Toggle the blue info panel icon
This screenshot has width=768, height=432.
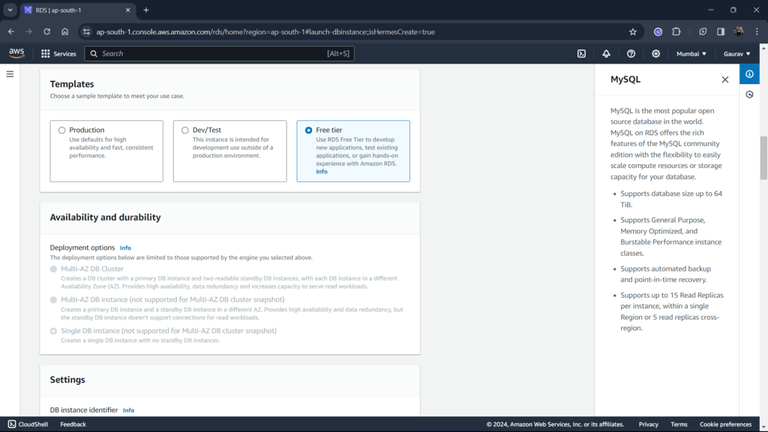pos(749,74)
